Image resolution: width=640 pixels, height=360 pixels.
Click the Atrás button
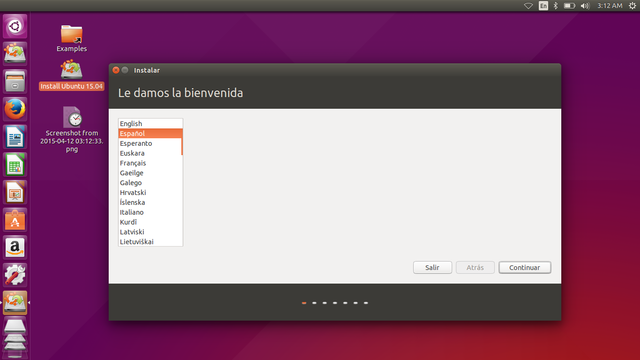click(475, 267)
